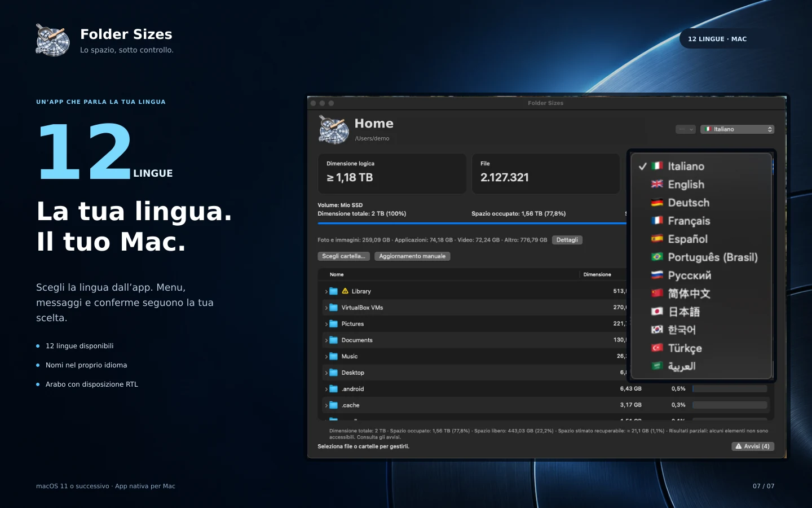Switch language to Français
The height and width of the screenshot is (508, 812).
701,221
